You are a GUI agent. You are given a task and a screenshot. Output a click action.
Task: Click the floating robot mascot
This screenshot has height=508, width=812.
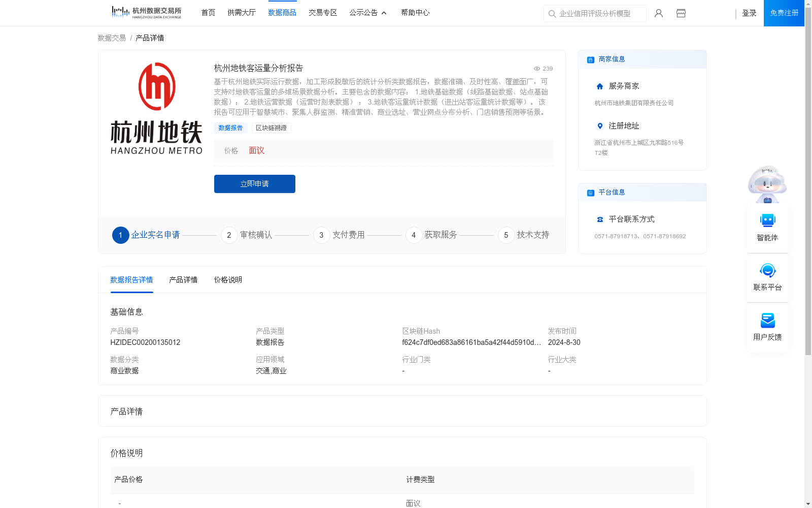pyautogui.click(x=767, y=184)
